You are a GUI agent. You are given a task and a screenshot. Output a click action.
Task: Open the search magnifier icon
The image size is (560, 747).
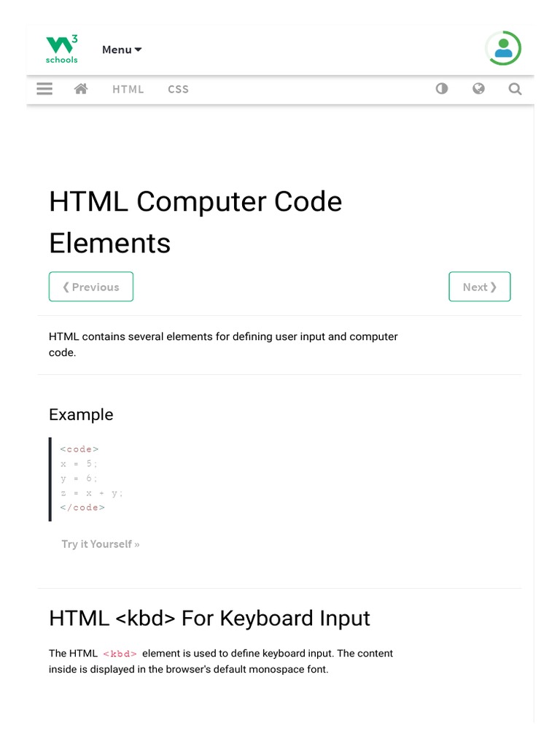(515, 89)
